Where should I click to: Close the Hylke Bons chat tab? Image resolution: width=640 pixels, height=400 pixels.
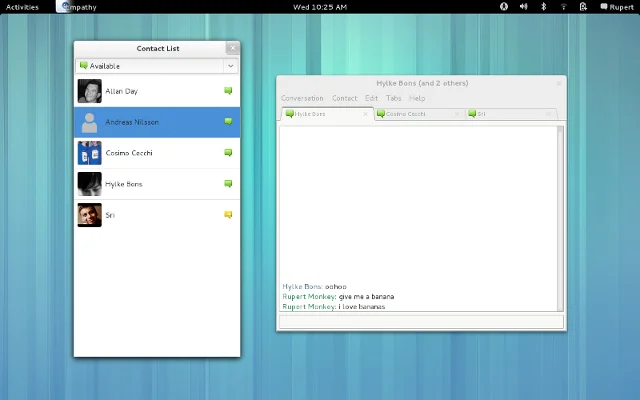click(367, 114)
